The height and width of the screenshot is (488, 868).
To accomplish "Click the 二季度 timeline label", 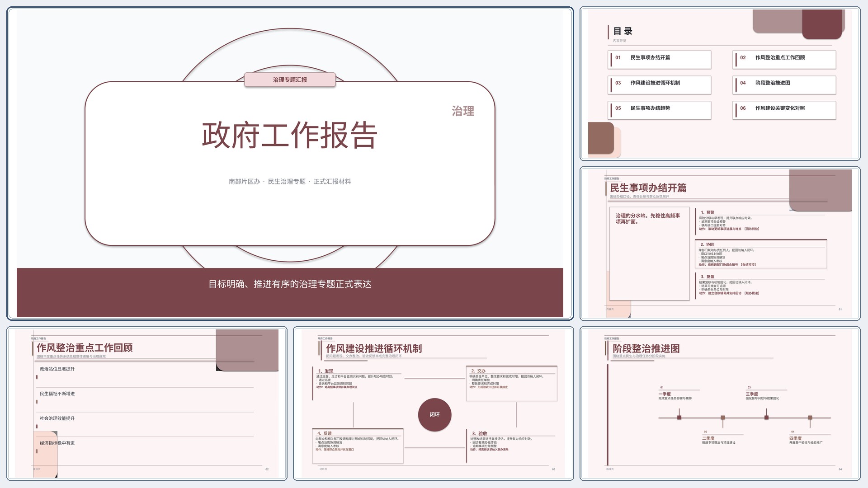I will pyautogui.click(x=708, y=438).
